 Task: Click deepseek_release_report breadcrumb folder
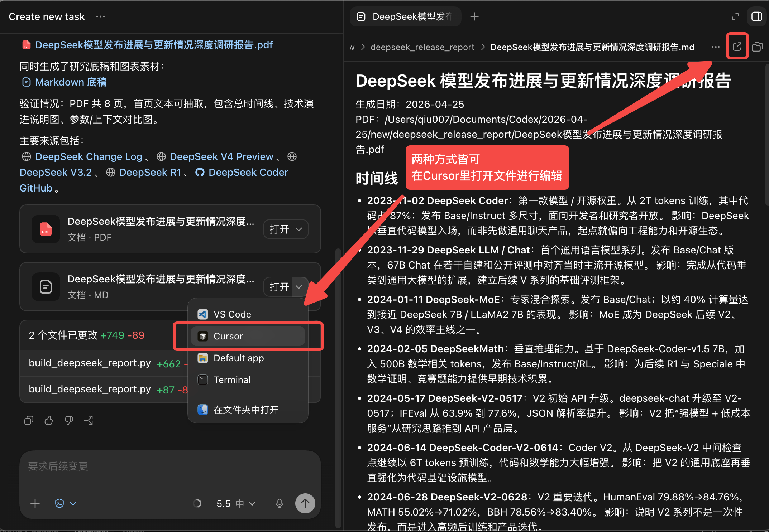[422, 47]
